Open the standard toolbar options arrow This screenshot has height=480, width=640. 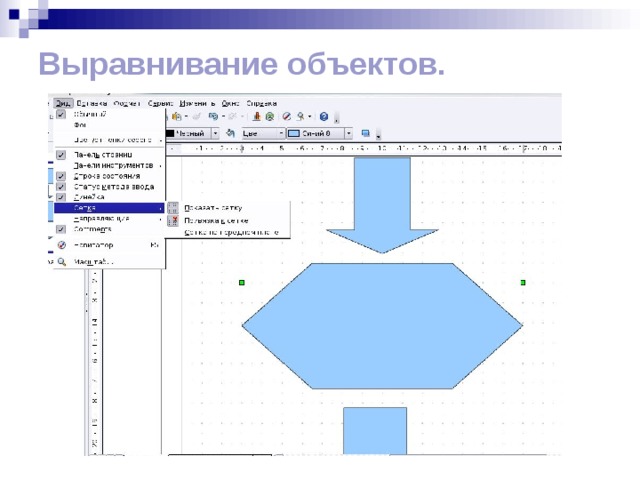pyautogui.click(x=336, y=119)
